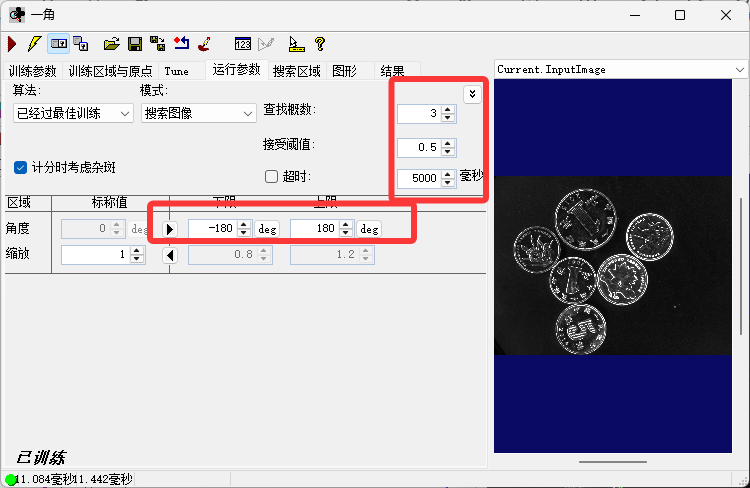Expand the double-chevron button near 查找概数
Viewport: 750px width, 488px height.
point(472,94)
